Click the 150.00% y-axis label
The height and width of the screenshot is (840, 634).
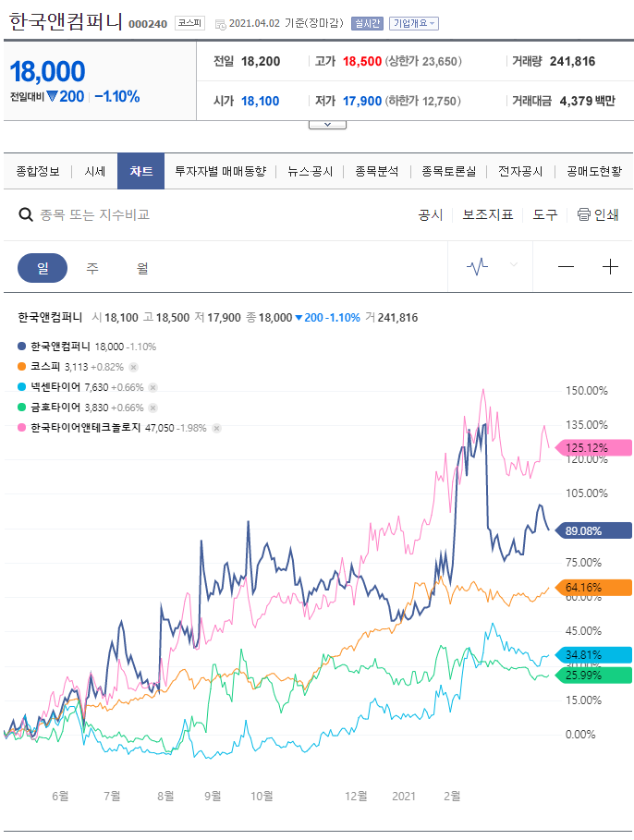tap(587, 391)
